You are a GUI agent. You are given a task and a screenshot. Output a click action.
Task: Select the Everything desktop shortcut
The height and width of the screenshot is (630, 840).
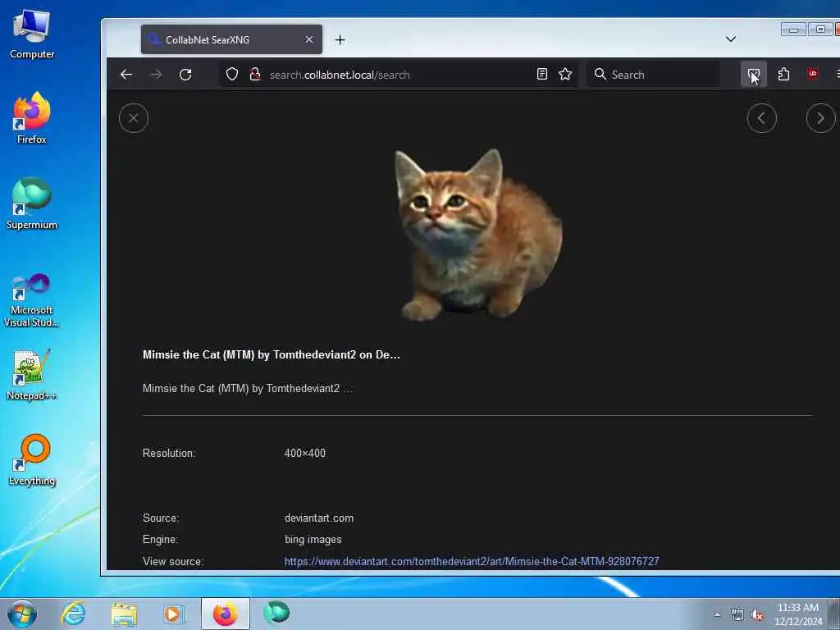(32, 459)
